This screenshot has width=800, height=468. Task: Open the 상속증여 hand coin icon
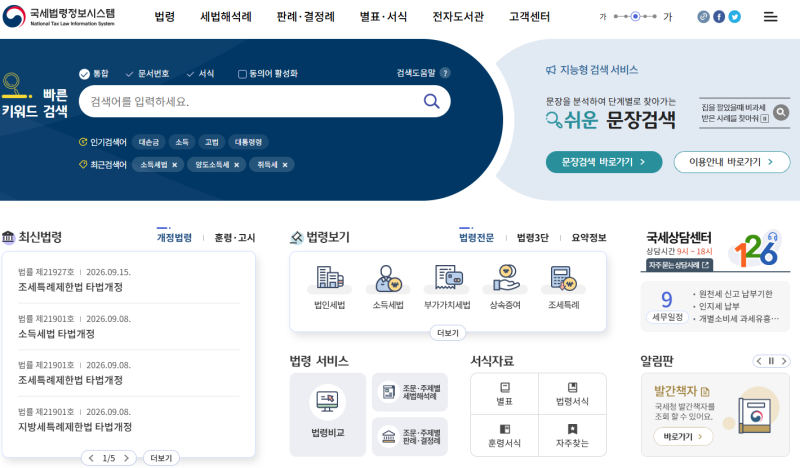coord(506,278)
